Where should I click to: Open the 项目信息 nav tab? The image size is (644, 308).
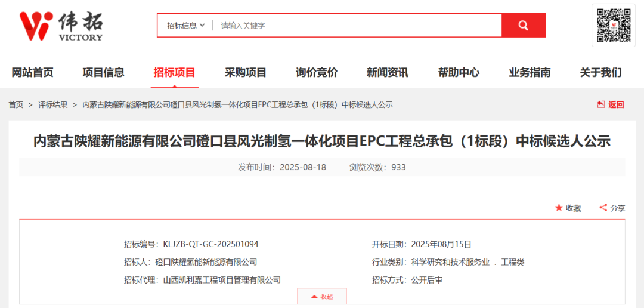coord(103,72)
